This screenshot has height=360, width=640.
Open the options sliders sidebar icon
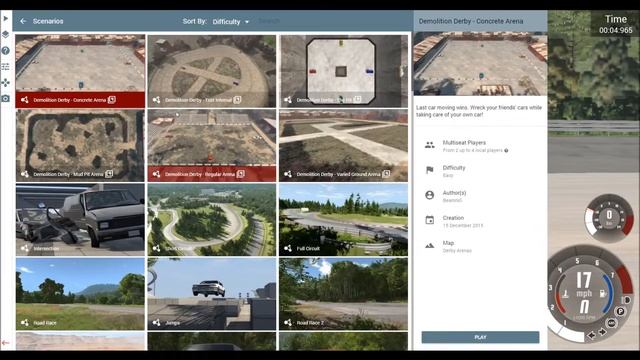pyautogui.click(x=6, y=67)
